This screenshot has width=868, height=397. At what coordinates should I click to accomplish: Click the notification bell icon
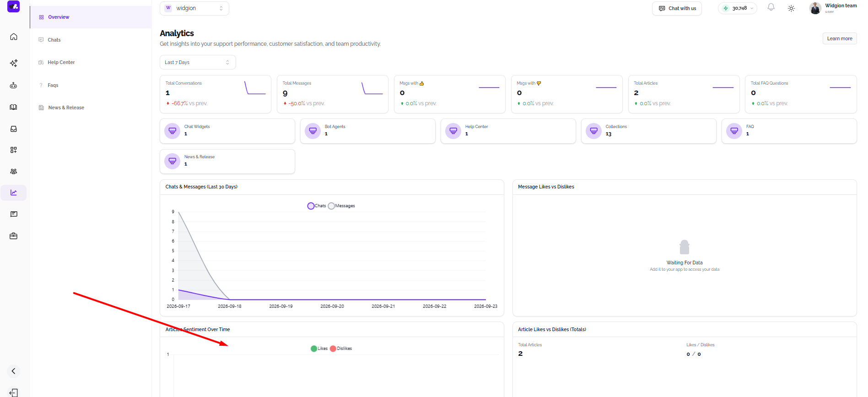coord(771,7)
